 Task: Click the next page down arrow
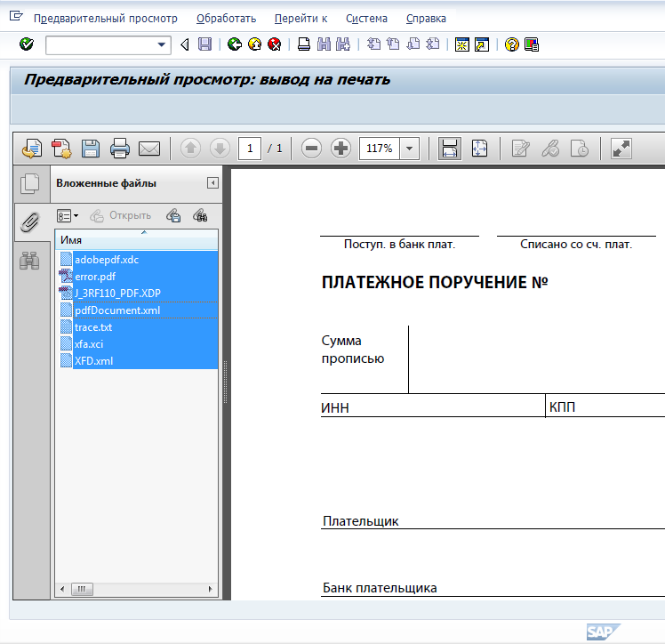[x=220, y=149]
